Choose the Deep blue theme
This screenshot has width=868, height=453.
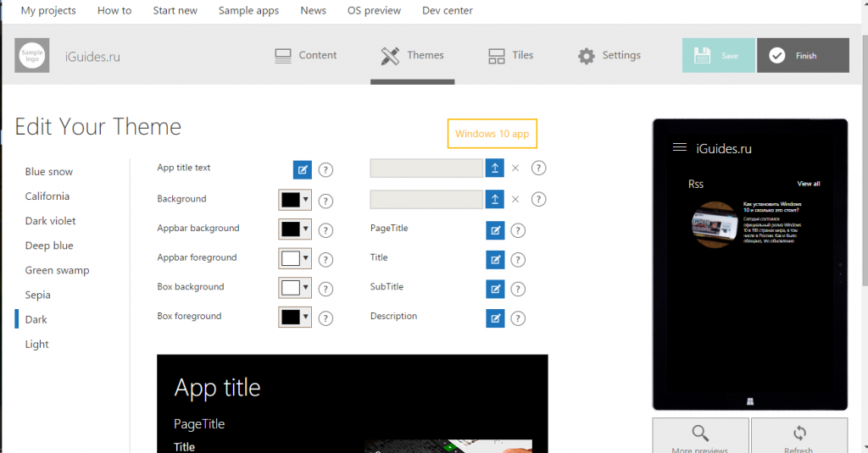coord(48,246)
